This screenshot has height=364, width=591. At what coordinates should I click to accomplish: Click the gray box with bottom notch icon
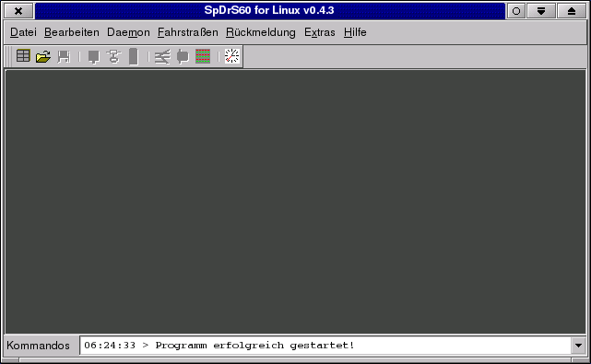[93, 57]
